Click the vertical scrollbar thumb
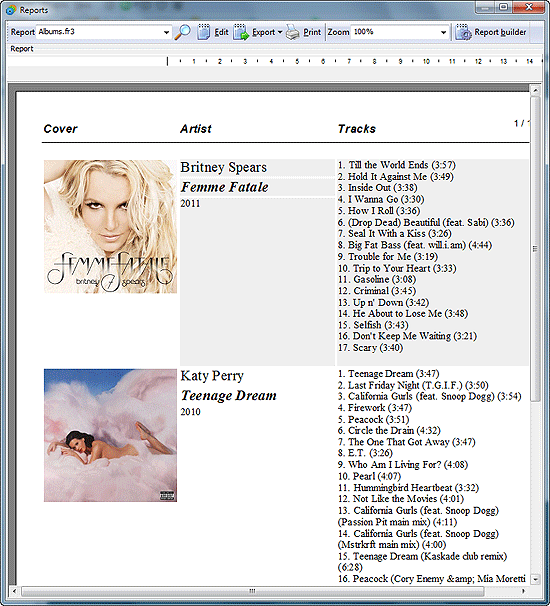 coord(535,249)
